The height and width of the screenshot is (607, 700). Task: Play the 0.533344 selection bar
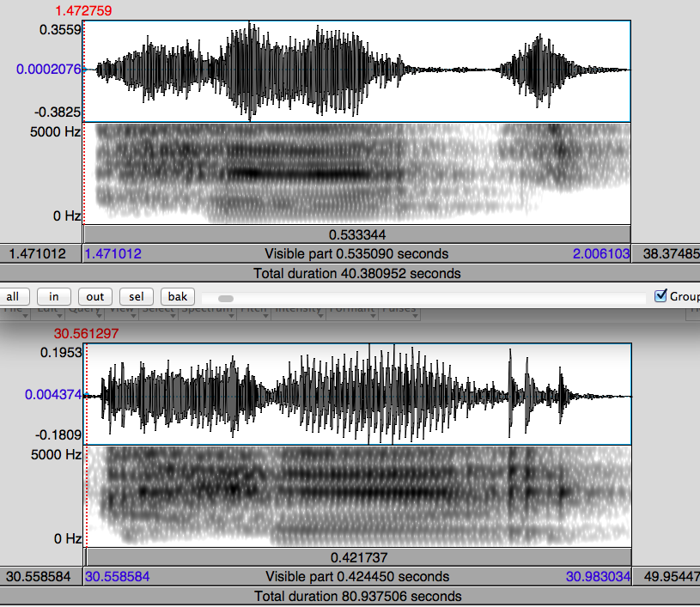pos(356,234)
